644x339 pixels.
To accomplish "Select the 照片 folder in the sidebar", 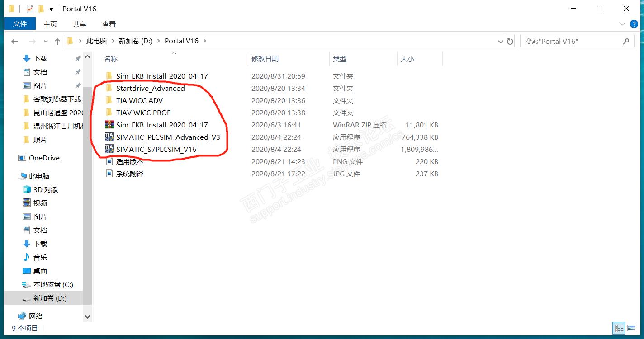I will 40,140.
